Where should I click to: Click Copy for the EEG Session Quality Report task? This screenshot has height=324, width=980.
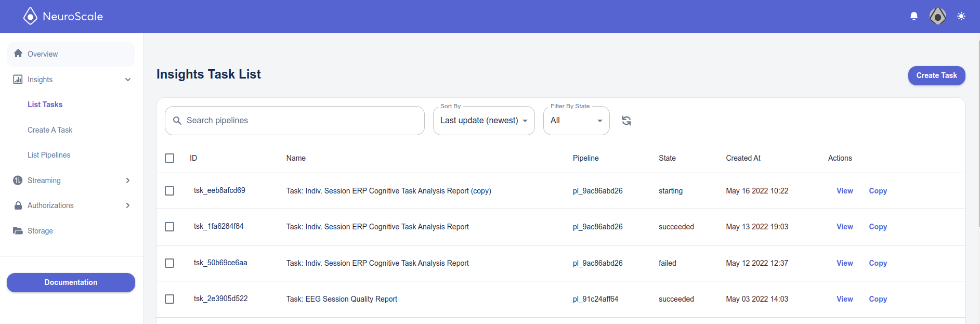[x=878, y=299]
